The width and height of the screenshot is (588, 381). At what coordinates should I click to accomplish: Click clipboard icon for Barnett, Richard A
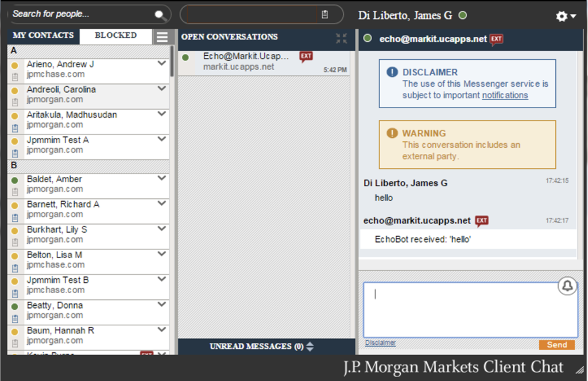coord(15,217)
